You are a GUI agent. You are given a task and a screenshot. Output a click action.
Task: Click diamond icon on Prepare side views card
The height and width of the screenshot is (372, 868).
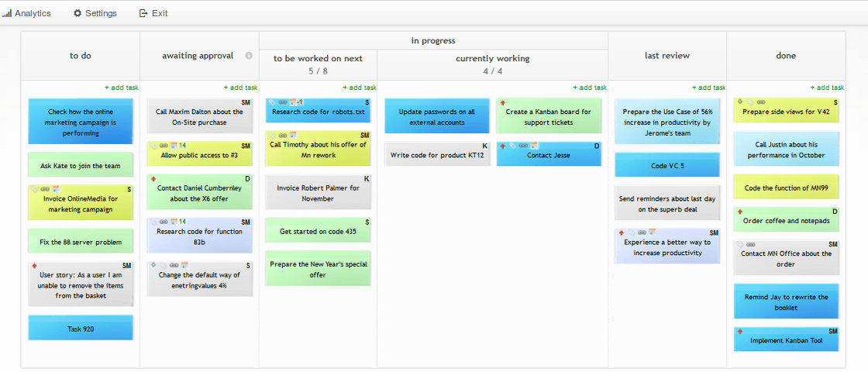pos(740,102)
